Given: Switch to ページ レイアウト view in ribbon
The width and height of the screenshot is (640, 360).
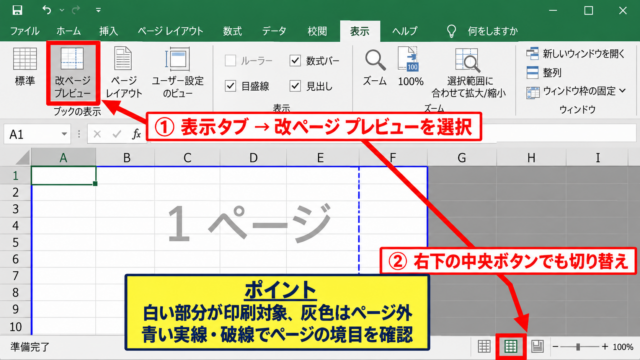Looking at the screenshot, I should pos(123,72).
